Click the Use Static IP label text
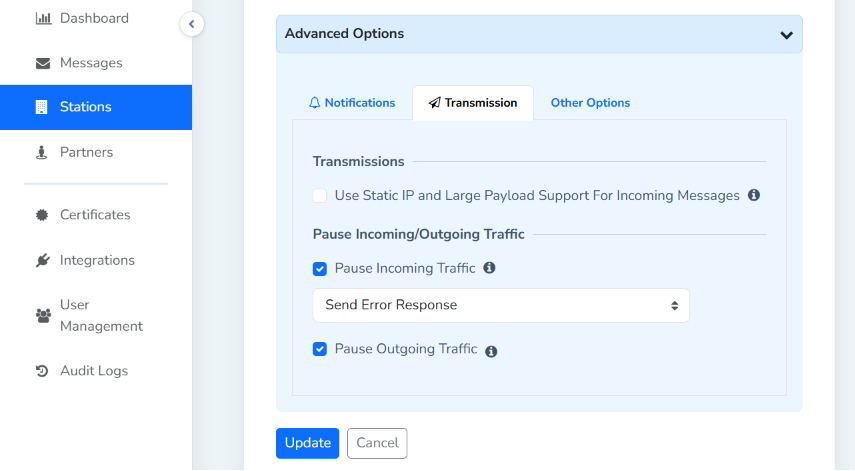This screenshot has height=471, width=855. click(537, 196)
